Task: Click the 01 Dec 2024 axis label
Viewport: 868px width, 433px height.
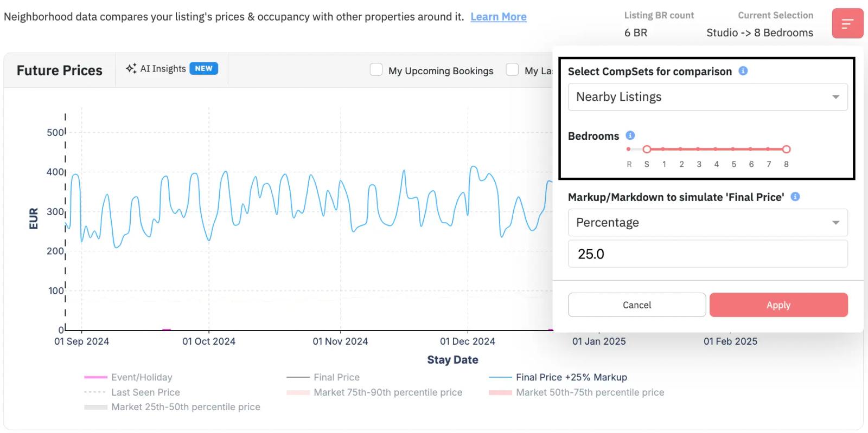Action: pos(468,341)
